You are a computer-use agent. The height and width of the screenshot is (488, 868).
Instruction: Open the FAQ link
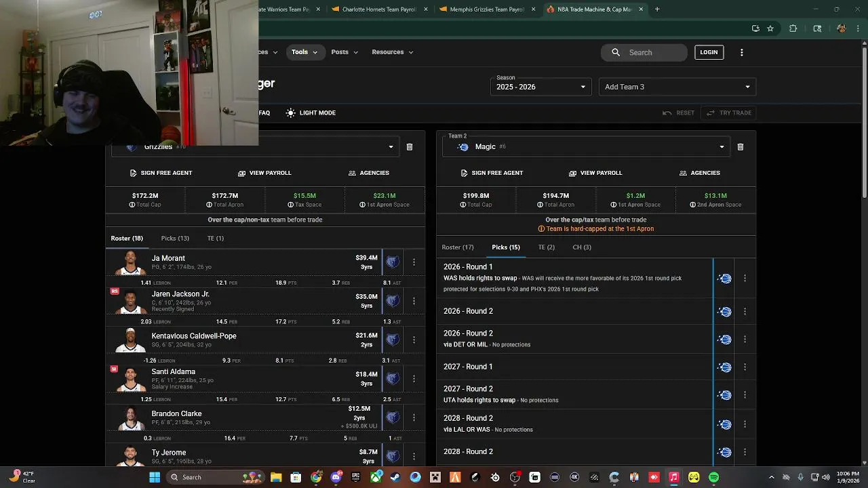pyautogui.click(x=264, y=113)
